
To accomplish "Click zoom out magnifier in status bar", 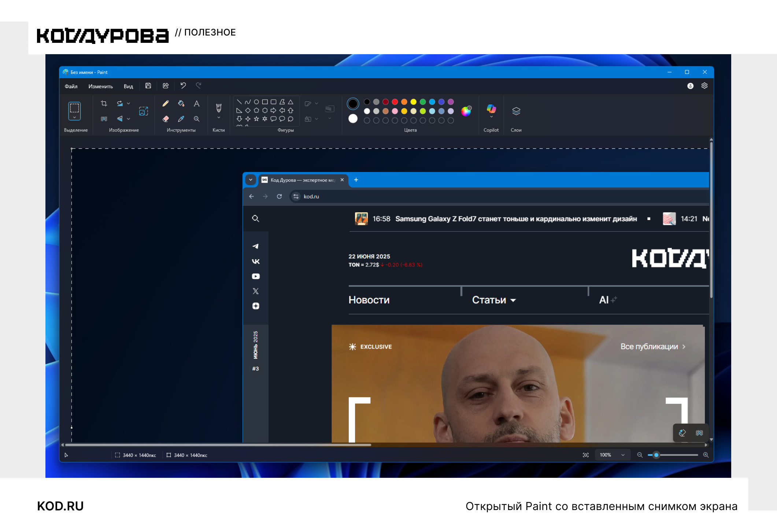I will click(640, 455).
